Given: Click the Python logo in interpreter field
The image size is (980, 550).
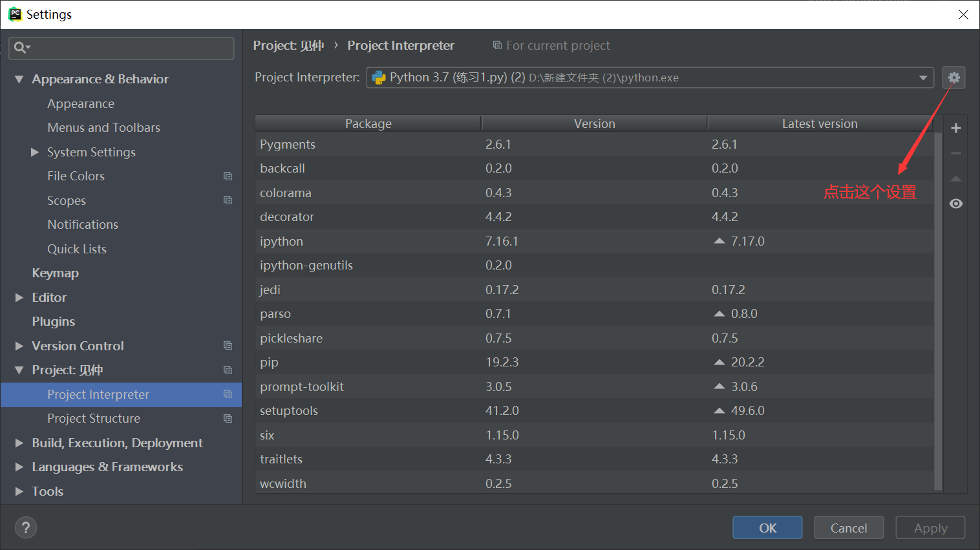Looking at the screenshot, I should (x=379, y=78).
